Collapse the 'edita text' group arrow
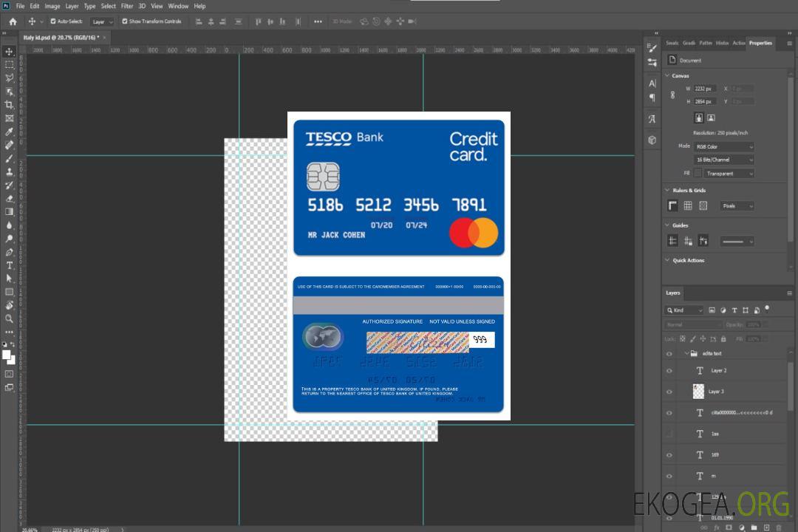Image resolution: width=798 pixels, height=532 pixels. [x=686, y=353]
